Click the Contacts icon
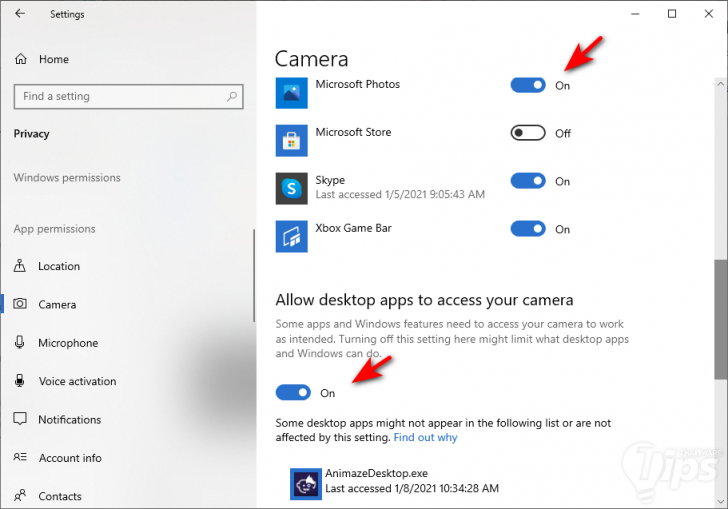Screen dimensions: 728x509 (20, 496)
